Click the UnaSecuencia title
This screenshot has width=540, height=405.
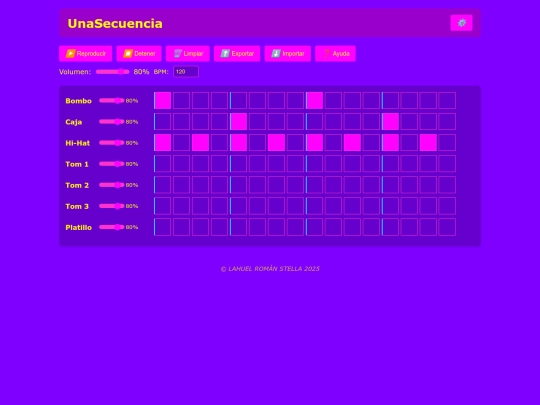pos(115,23)
